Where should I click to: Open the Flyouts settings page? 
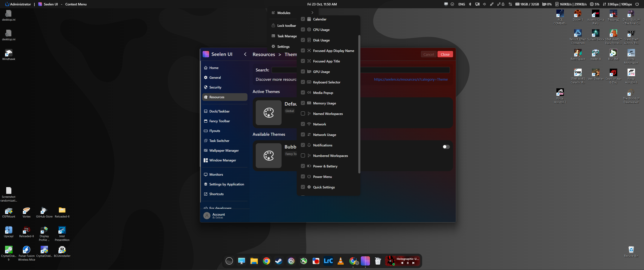(224, 131)
